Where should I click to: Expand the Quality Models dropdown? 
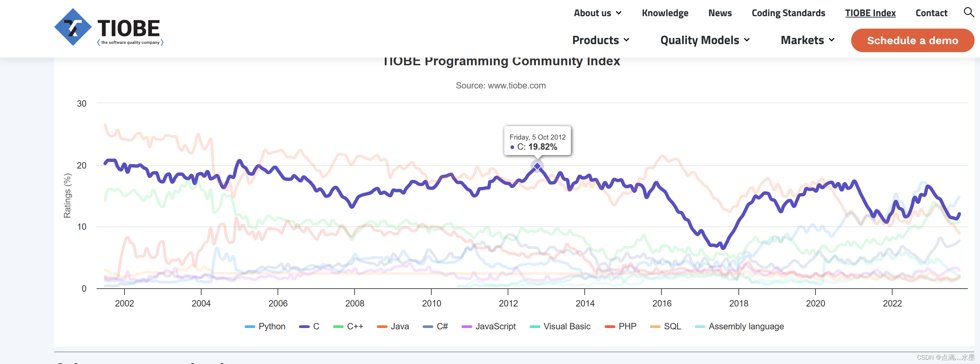pyautogui.click(x=705, y=40)
